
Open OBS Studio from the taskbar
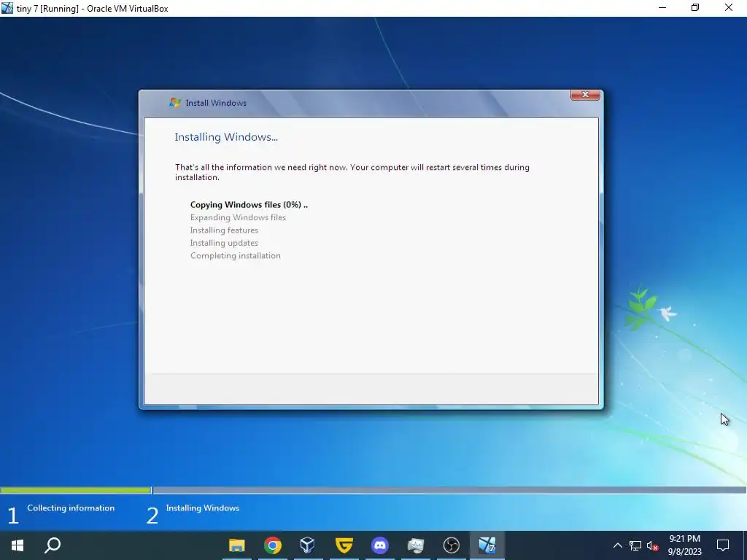(x=451, y=545)
